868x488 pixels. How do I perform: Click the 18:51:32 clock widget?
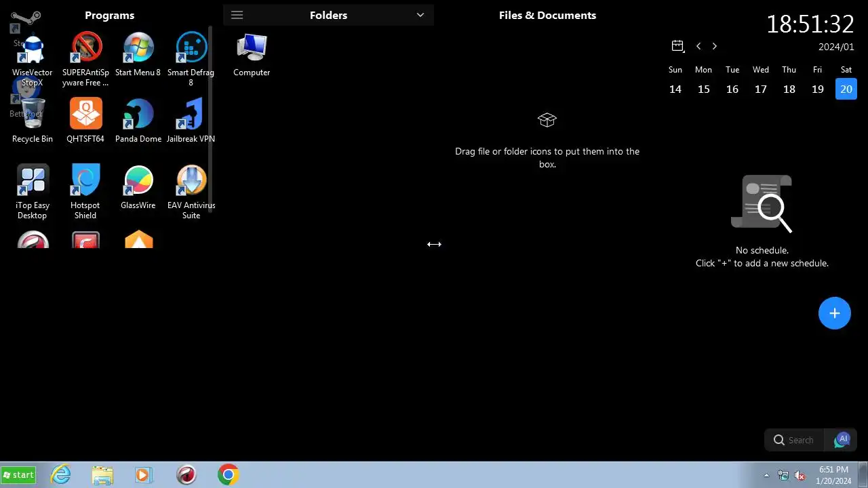point(810,24)
